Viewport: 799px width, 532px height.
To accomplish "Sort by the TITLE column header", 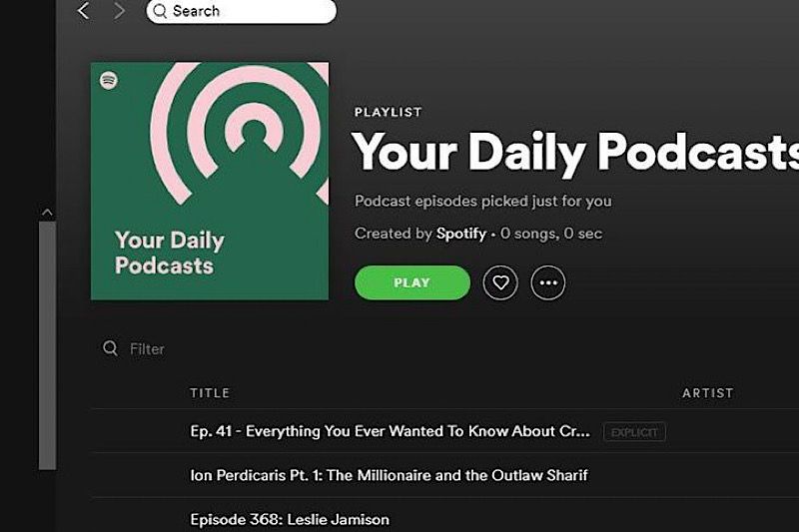I will pyautogui.click(x=210, y=393).
